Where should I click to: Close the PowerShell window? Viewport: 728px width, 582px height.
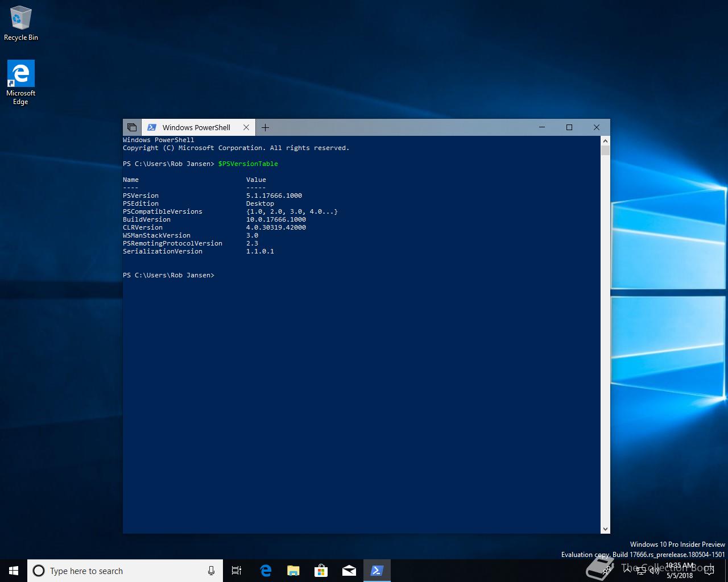click(x=597, y=127)
